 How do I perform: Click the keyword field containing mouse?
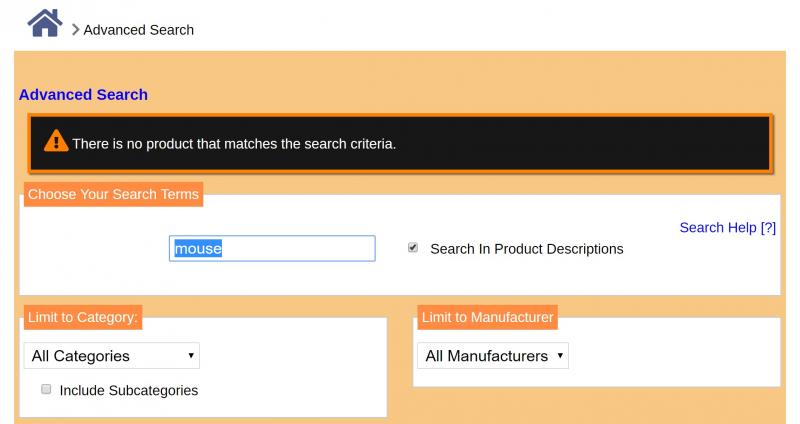(272, 248)
